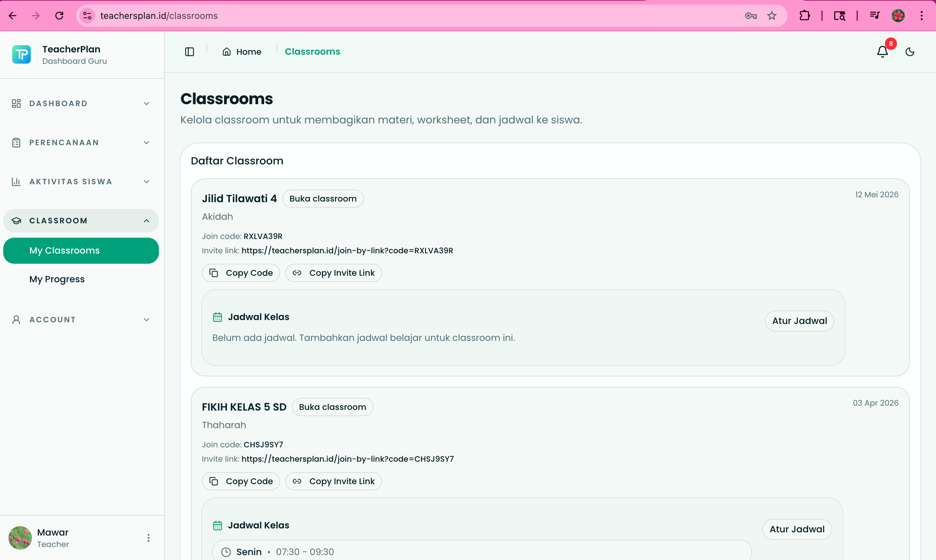The width and height of the screenshot is (936, 560).
Task: Click invite link ending in CHSJ9SY7
Action: coord(347,459)
